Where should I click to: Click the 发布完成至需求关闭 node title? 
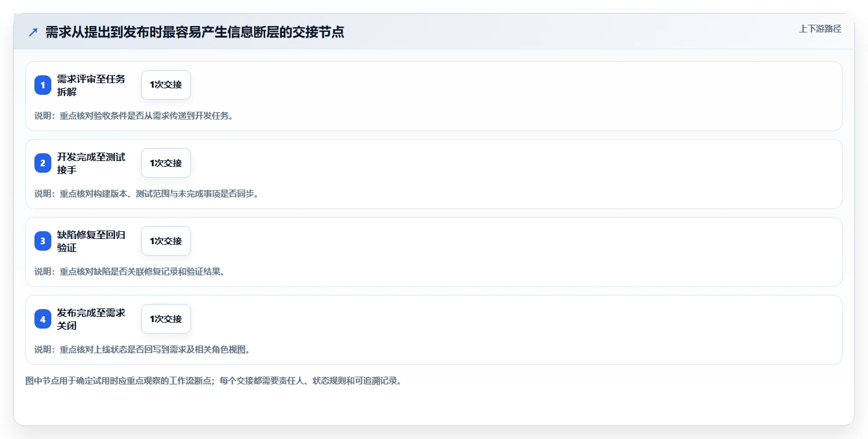pos(91,319)
